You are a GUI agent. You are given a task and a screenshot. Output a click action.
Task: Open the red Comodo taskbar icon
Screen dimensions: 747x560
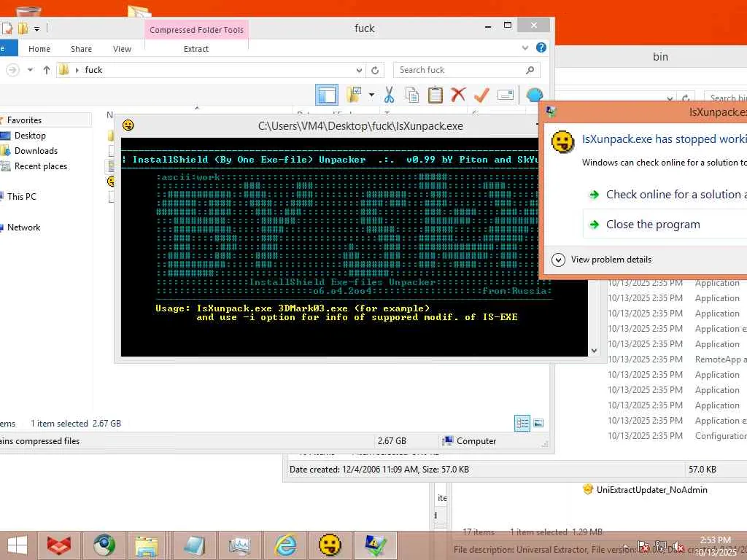click(59, 545)
